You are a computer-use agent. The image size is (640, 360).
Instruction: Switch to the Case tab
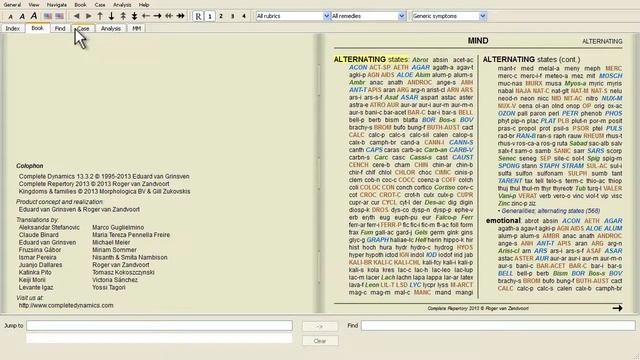coord(83,29)
